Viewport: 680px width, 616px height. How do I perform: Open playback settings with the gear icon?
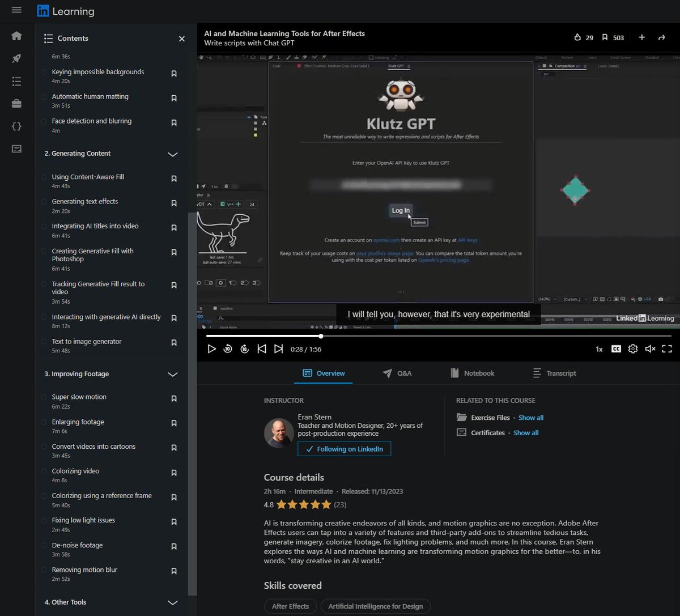632,349
